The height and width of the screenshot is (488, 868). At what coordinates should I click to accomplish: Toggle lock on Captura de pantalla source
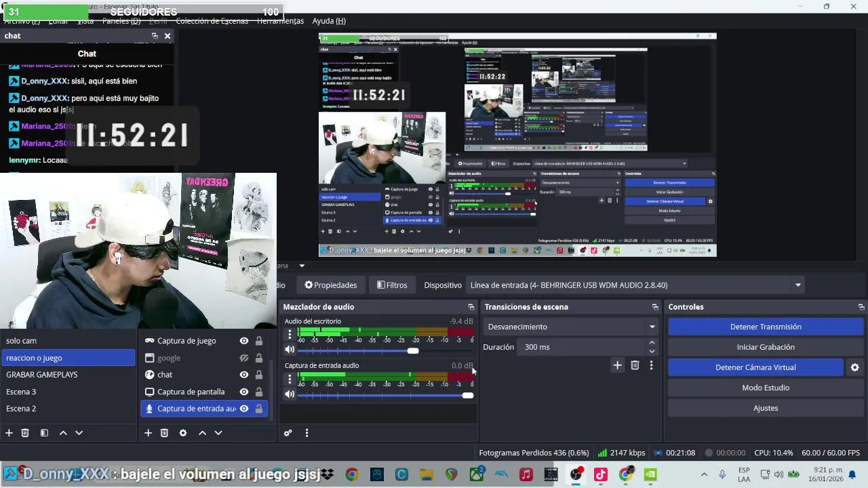click(258, 392)
